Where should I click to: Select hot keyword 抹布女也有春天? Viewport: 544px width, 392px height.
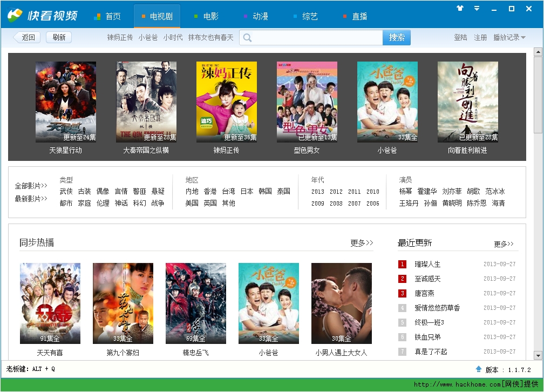point(210,37)
